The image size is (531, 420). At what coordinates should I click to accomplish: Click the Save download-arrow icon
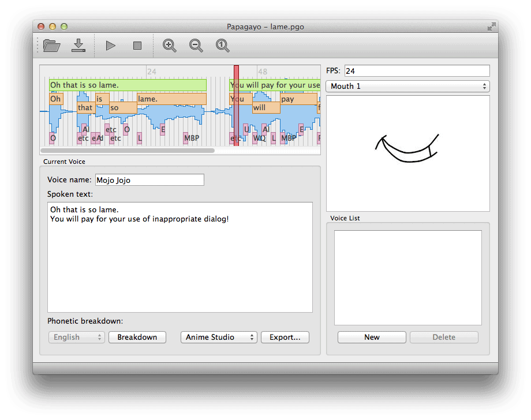click(x=78, y=46)
